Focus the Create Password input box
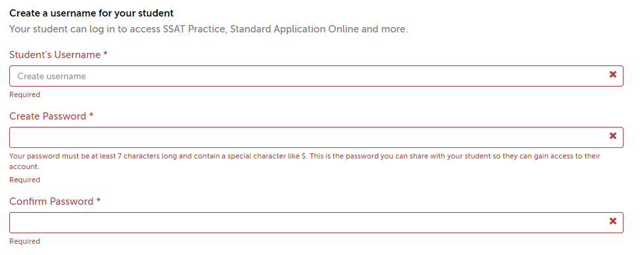 [x=316, y=137]
